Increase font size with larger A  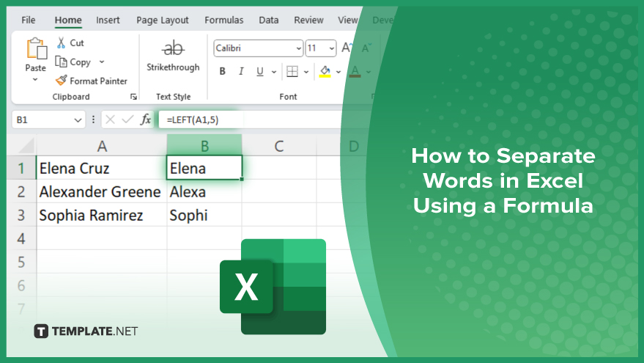pyautogui.click(x=347, y=48)
